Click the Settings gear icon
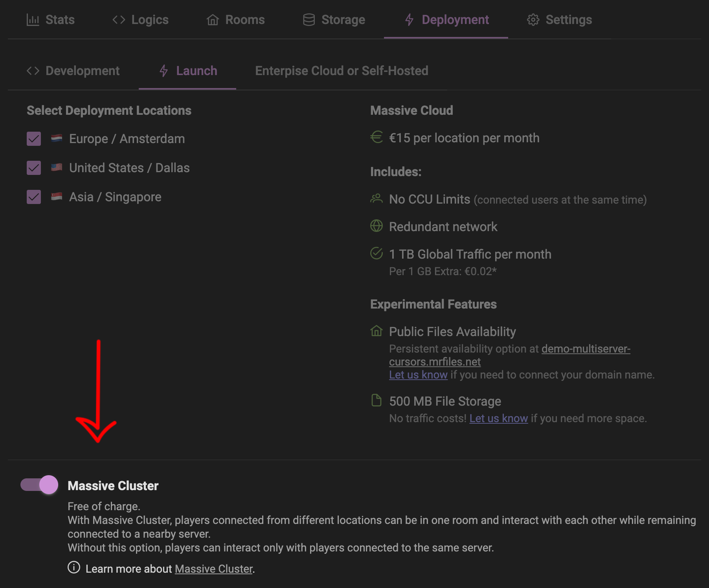Image resolution: width=709 pixels, height=588 pixels. [x=533, y=20]
